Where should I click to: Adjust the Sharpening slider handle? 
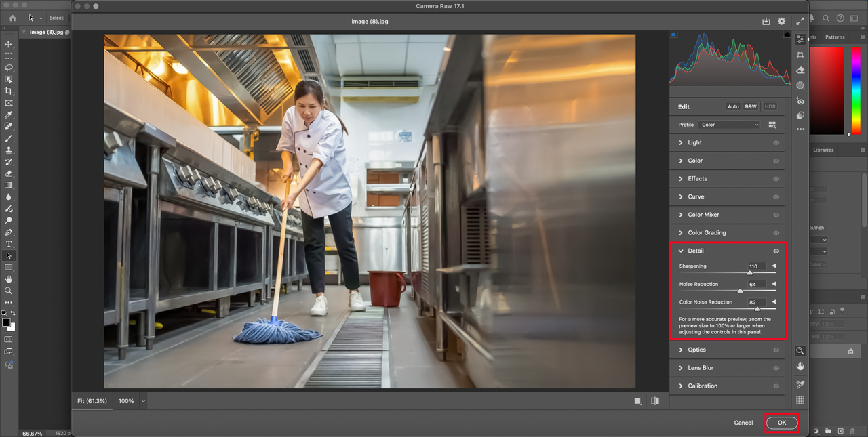click(749, 272)
